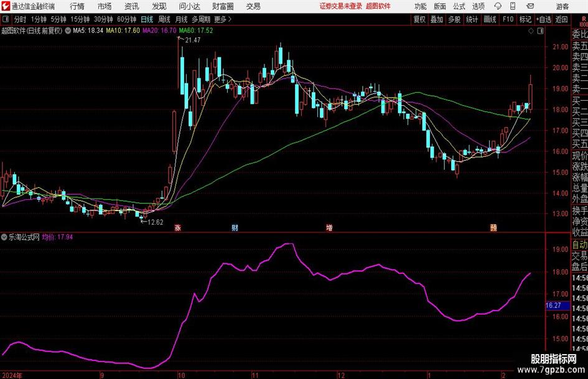Viewport: 588px width, 379px height.
Task: Click the 财 event marker on chart
Action: pyautogui.click(x=235, y=228)
